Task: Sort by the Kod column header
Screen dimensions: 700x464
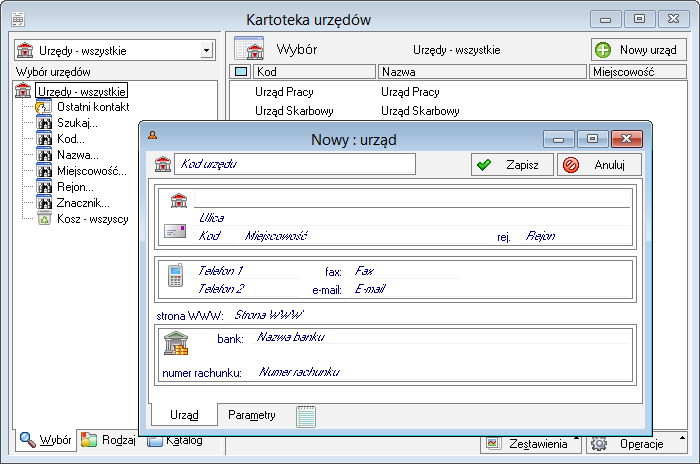Action: click(x=314, y=71)
